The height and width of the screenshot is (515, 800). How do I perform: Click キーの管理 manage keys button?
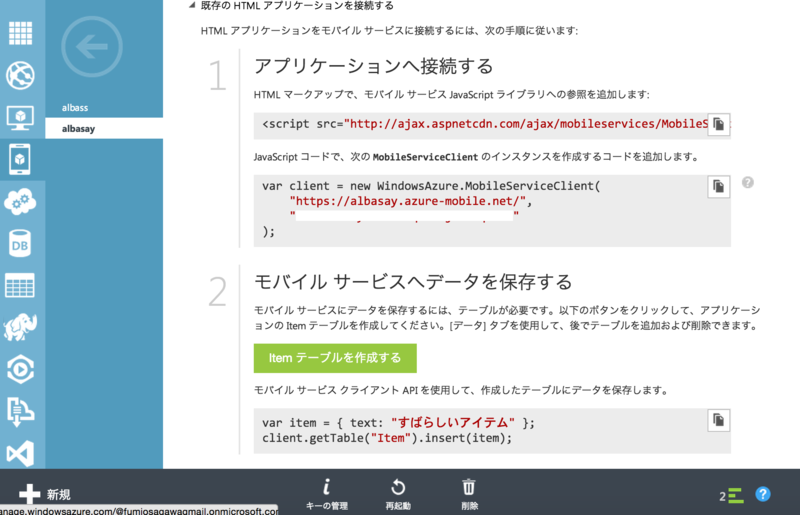click(327, 495)
